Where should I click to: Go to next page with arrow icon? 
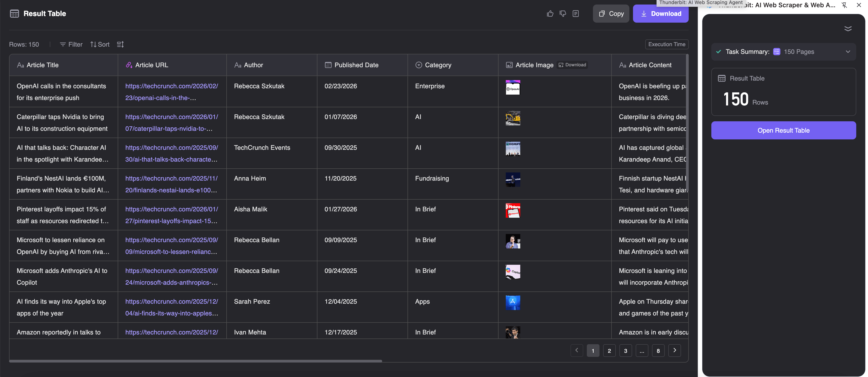(675, 350)
